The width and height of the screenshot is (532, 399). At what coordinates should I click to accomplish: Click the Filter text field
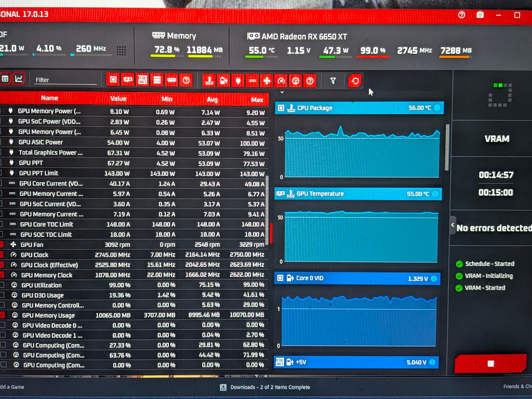(66, 80)
